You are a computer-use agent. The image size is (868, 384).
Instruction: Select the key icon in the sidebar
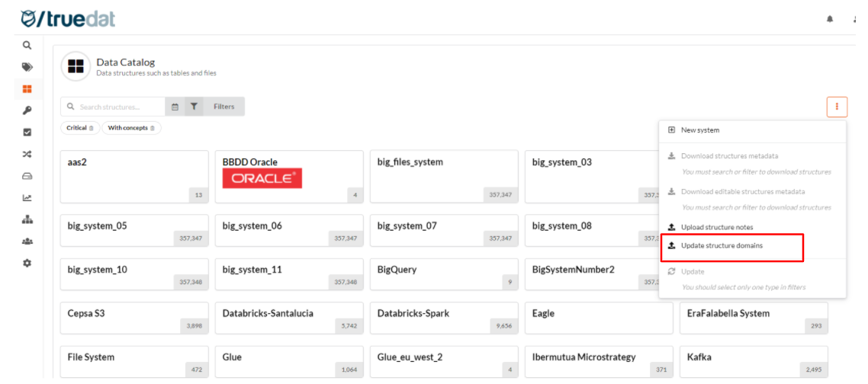tap(27, 110)
